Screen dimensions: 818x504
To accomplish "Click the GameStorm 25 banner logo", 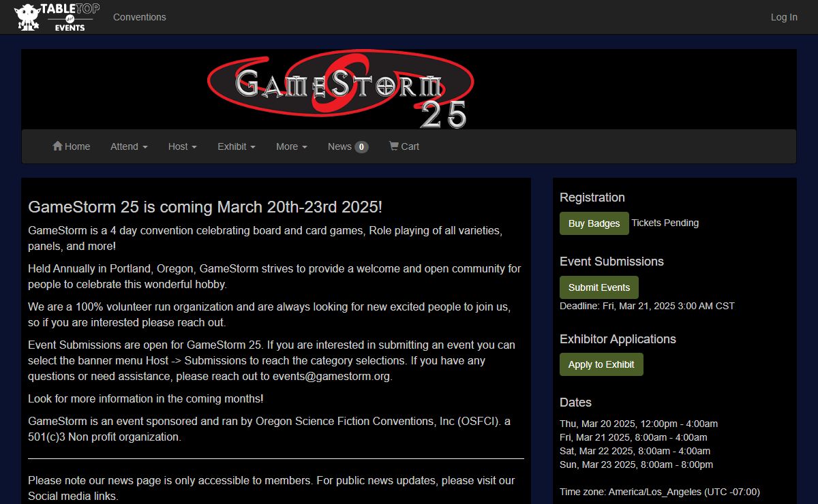I will 340,89.
